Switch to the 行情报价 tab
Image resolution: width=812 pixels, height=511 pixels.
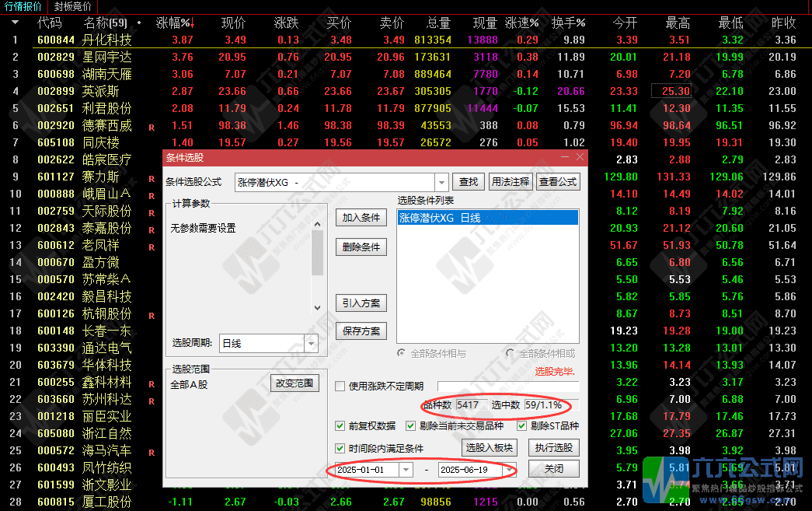[26, 7]
